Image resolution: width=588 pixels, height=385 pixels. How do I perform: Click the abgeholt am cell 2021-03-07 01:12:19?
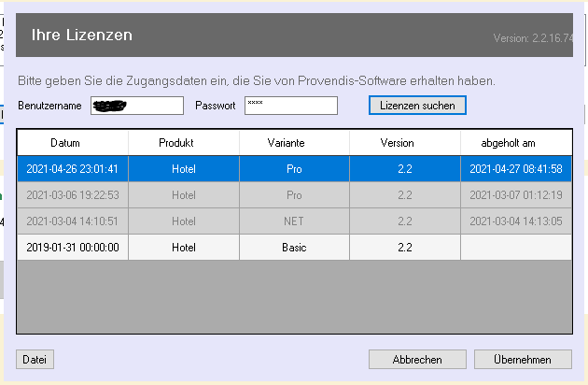514,195
